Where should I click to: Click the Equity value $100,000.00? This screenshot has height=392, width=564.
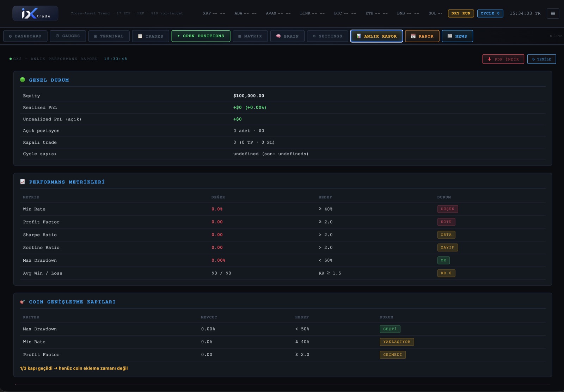[x=249, y=96]
